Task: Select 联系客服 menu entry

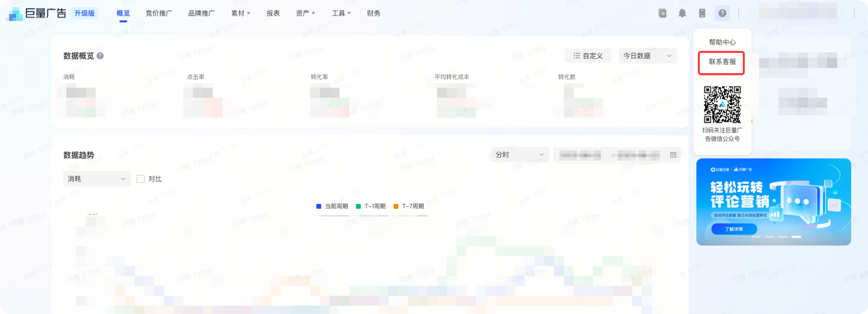Action: 723,62
